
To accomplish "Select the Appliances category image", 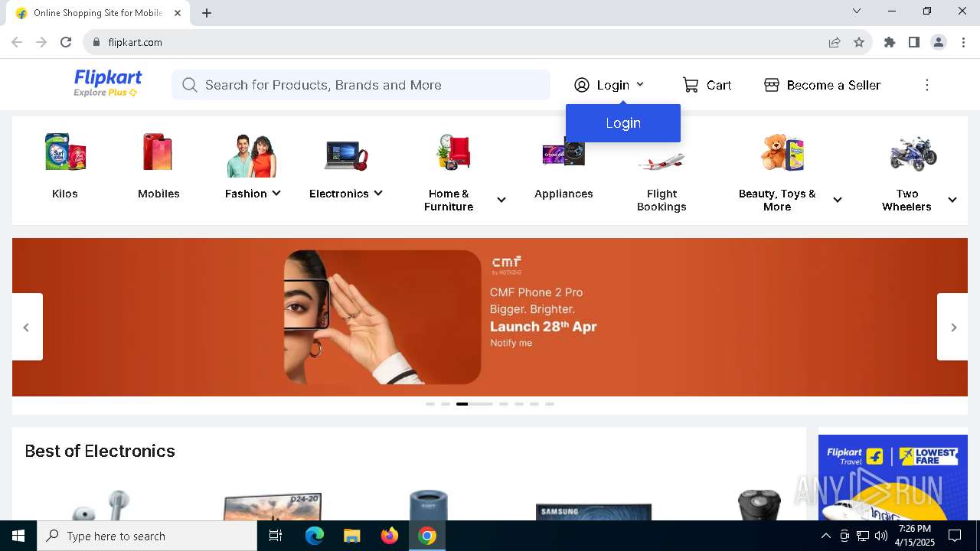I will [x=563, y=152].
